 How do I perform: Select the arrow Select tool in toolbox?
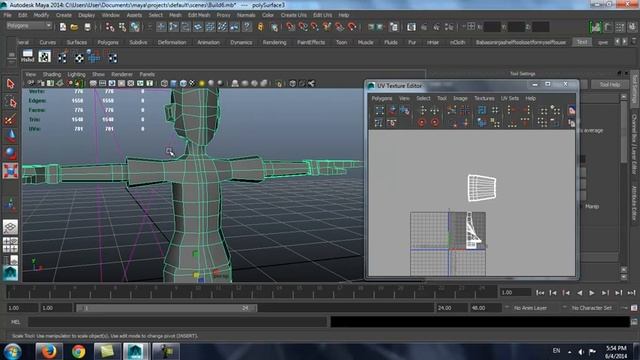[x=11, y=84]
